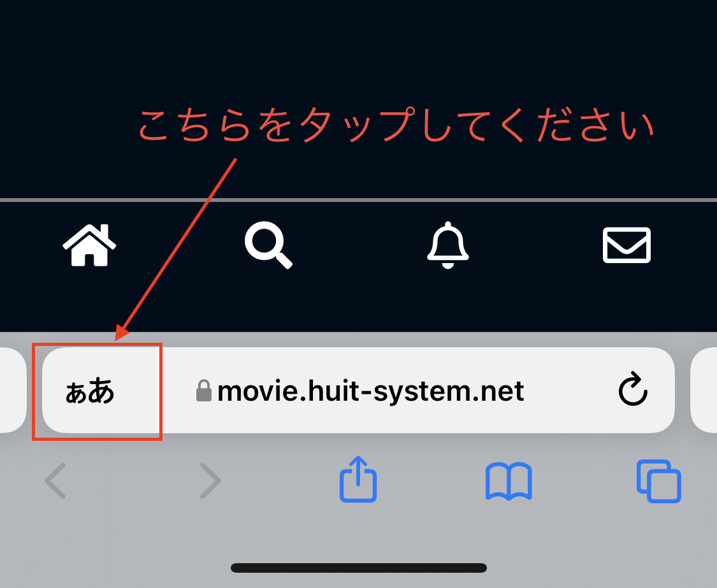The height and width of the screenshot is (588, 717).
Task: Open notifications with the bell icon
Action: coord(447,245)
